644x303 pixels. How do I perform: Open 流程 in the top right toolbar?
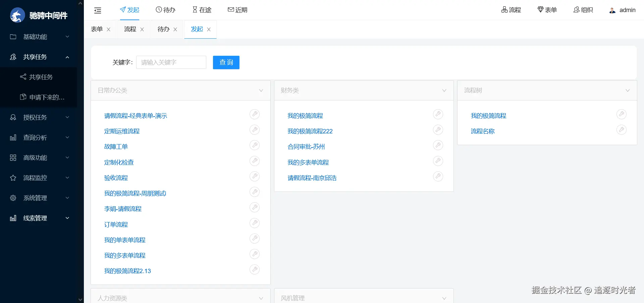click(x=511, y=10)
